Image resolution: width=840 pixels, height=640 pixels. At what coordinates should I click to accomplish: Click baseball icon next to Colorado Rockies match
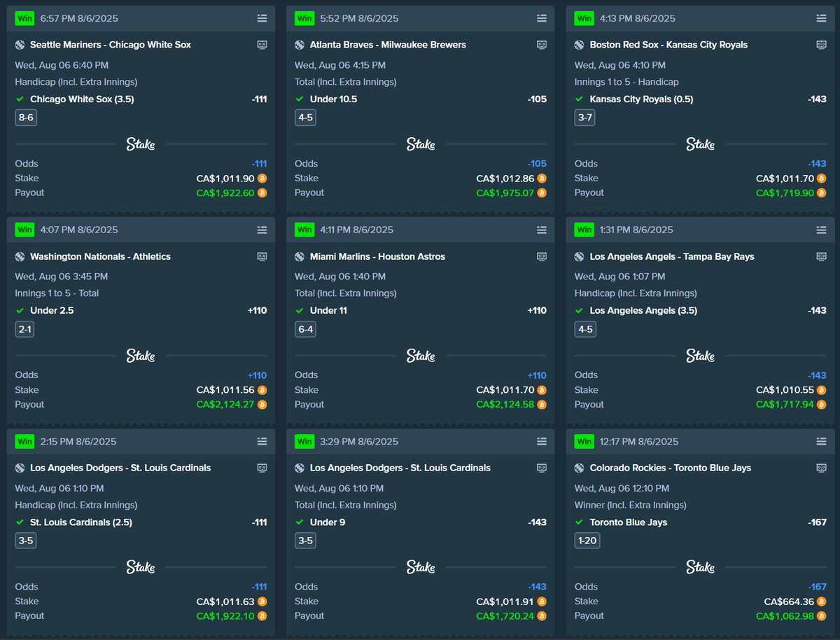tap(580, 468)
